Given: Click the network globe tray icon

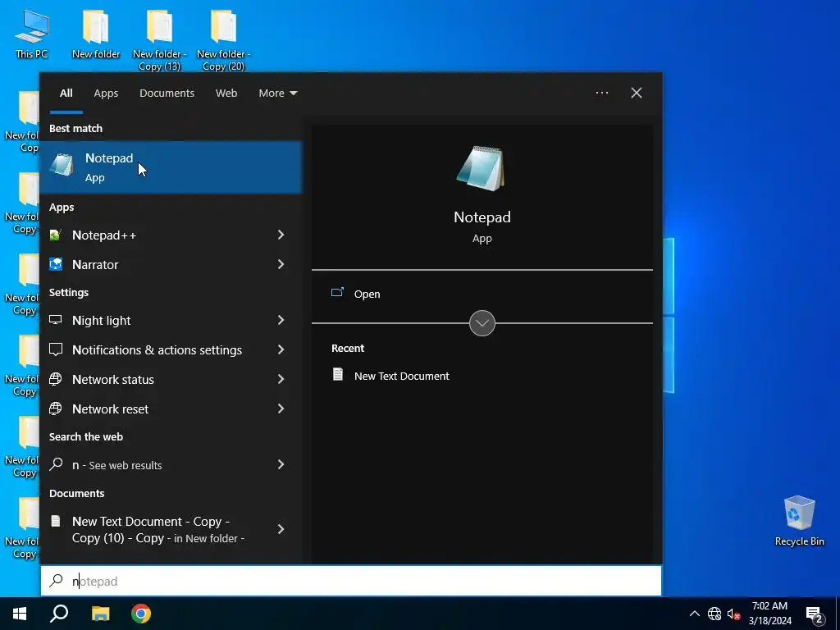Looking at the screenshot, I should coord(714,614).
